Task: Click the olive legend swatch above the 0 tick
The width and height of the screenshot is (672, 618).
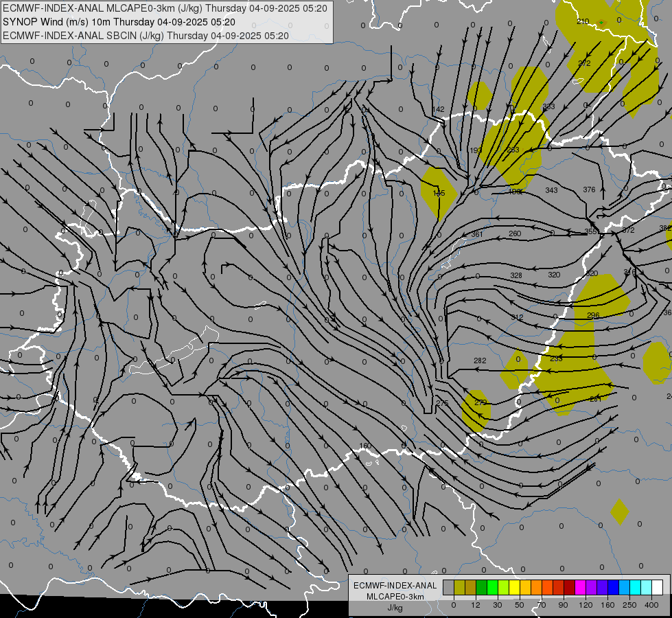Action: 459,587
